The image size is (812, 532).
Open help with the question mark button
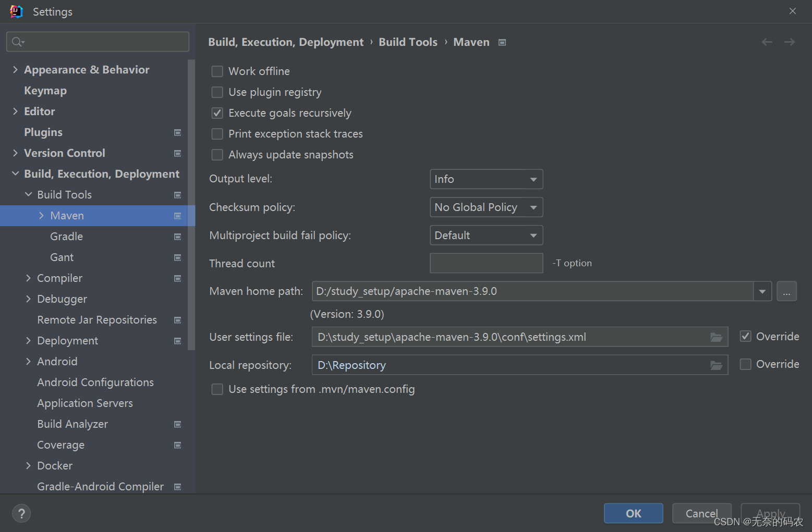pos(21,513)
